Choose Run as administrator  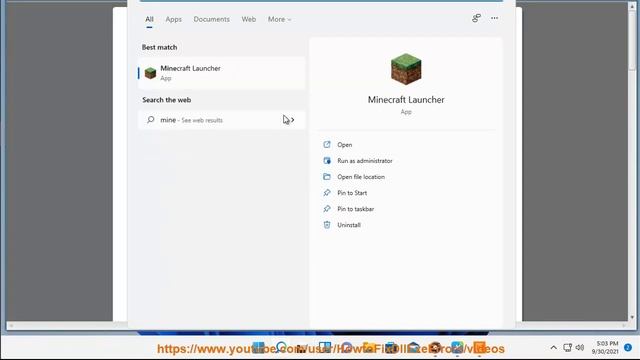tap(364, 161)
